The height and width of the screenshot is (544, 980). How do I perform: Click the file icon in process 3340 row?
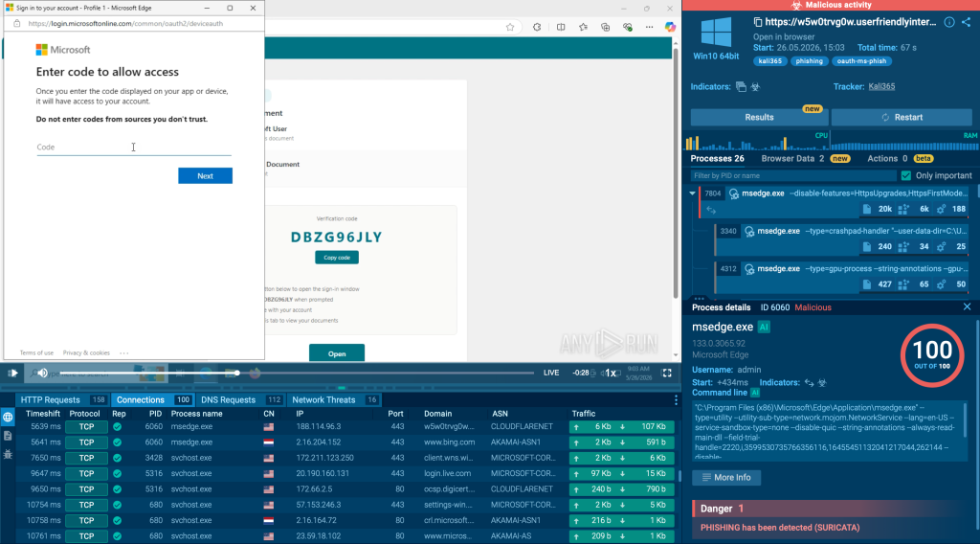[866, 247]
